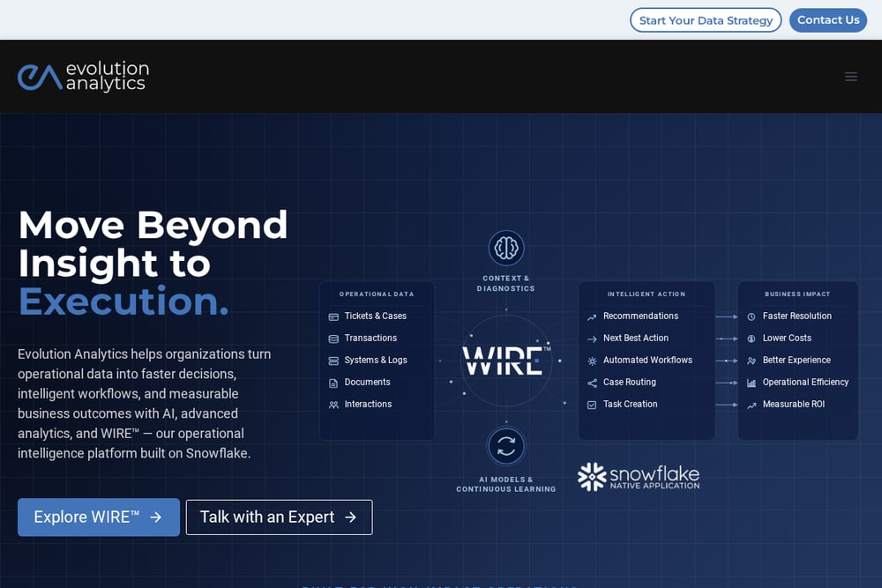The height and width of the screenshot is (588, 882).
Task: Click the Operational Efficiency bar chart icon
Action: coord(751,383)
